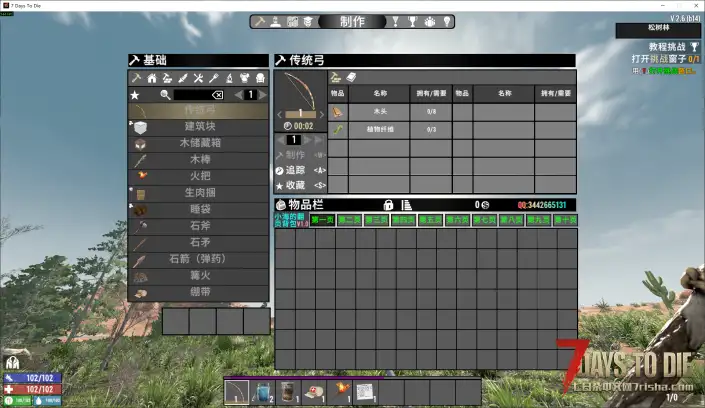705x408 pixels.
Task: Click the magnifier search icon
Action: click(x=165, y=95)
